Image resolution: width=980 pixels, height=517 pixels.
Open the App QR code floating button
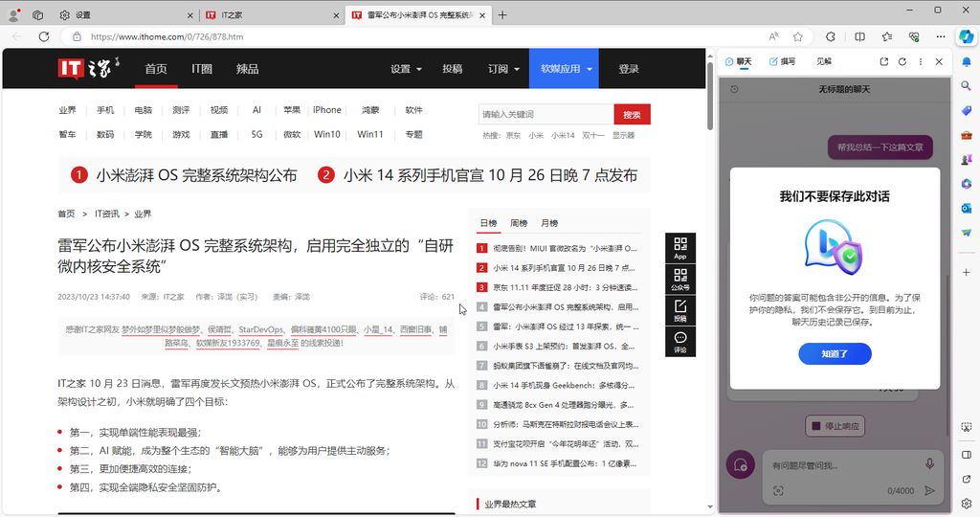coord(680,248)
